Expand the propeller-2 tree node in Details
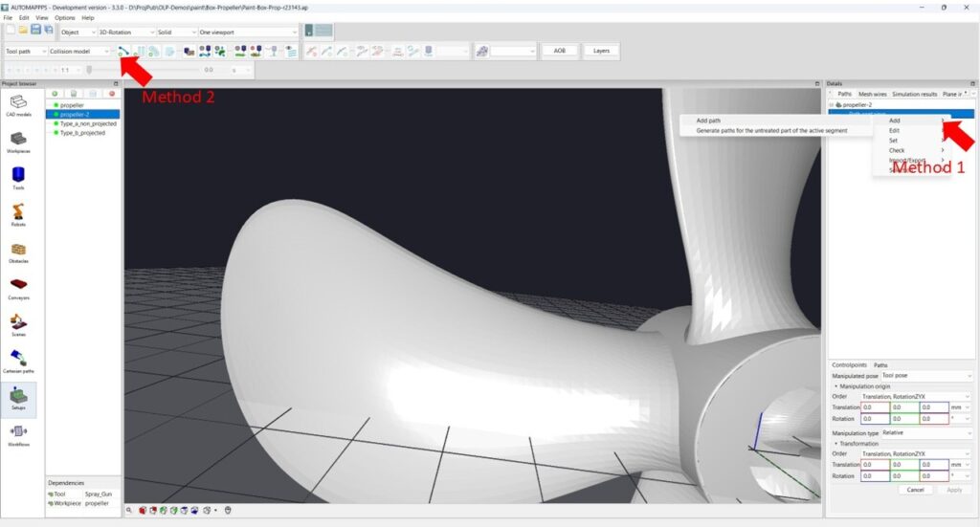Screen dimensions: 980x527 point(832,105)
